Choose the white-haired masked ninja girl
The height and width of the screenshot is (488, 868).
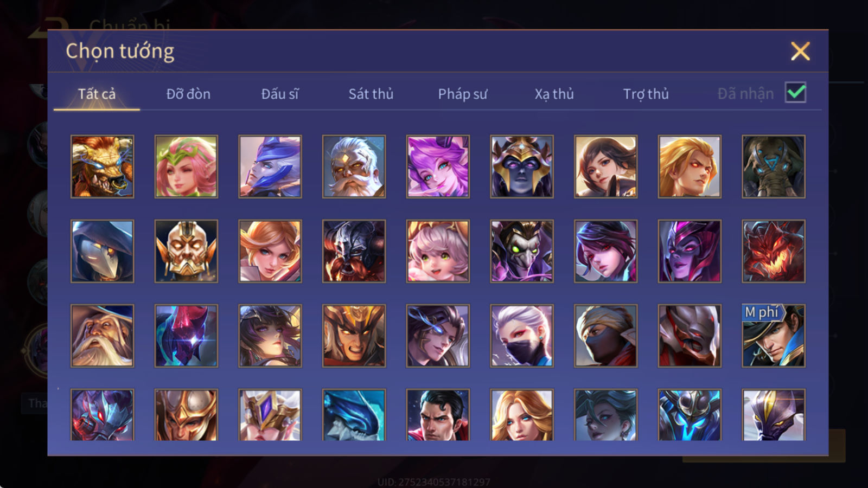click(x=522, y=336)
